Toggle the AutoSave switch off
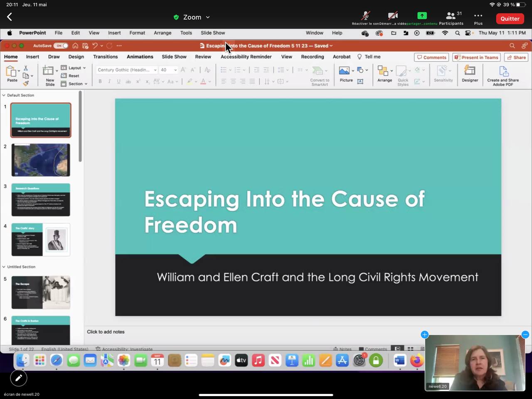The height and width of the screenshot is (399, 532). [x=62, y=46]
